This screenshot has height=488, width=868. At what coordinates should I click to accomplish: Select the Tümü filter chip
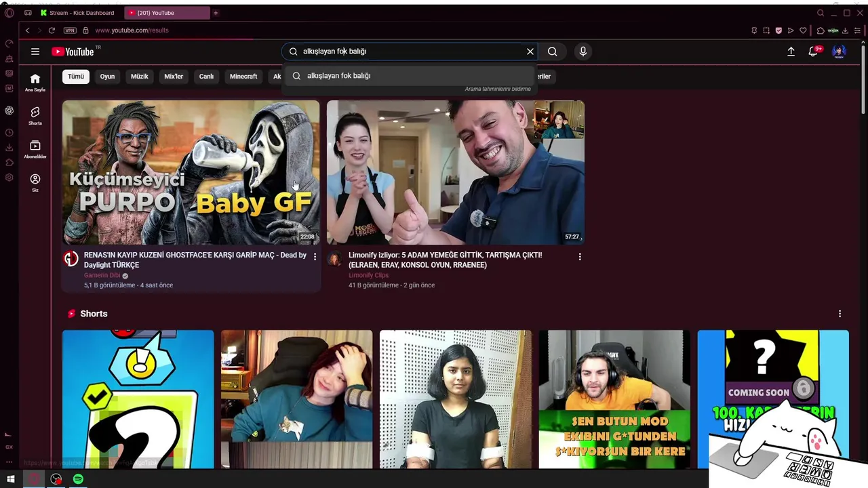[x=76, y=77]
